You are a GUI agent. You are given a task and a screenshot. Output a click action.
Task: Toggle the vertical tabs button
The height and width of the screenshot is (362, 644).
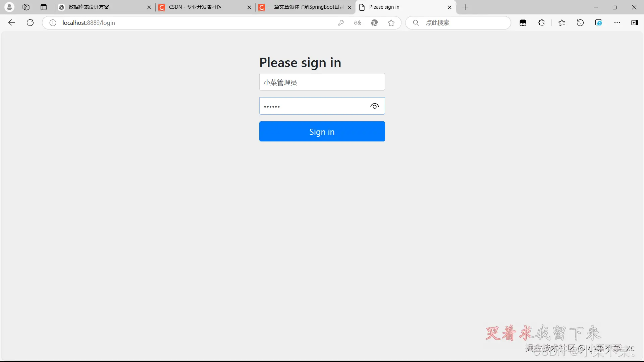(44, 7)
